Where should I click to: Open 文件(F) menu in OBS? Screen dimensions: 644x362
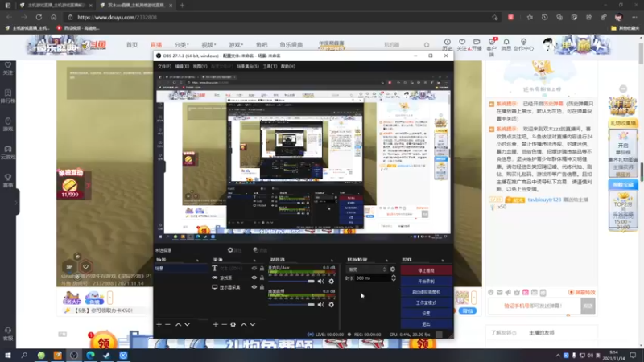[x=164, y=67]
